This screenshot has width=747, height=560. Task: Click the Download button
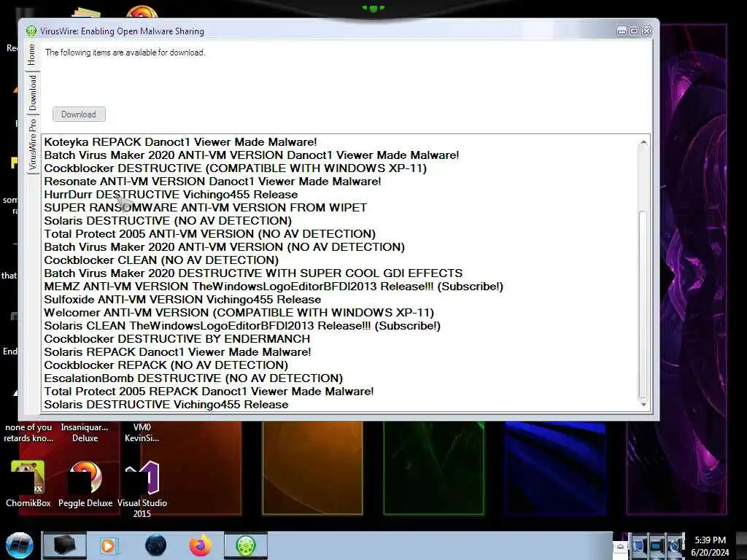tap(79, 114)
